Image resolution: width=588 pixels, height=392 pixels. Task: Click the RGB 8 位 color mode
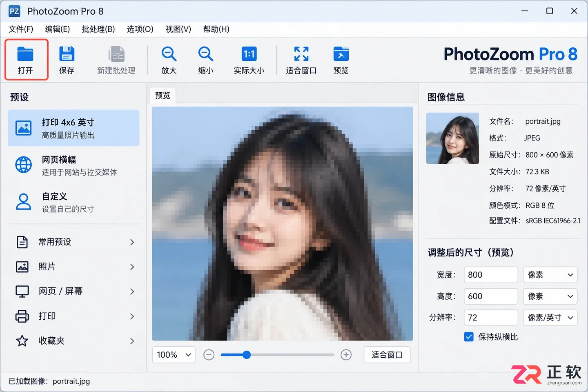540,205
